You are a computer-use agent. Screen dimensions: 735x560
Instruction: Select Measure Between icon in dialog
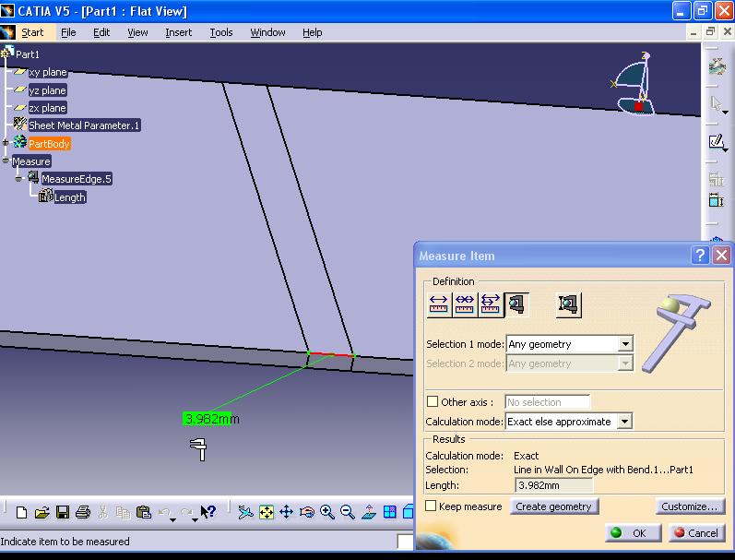pos(439,304)
